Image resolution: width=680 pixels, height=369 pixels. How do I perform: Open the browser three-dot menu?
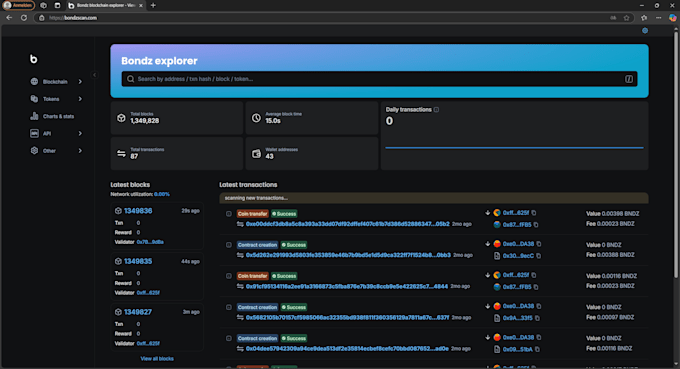coord(658,18)
